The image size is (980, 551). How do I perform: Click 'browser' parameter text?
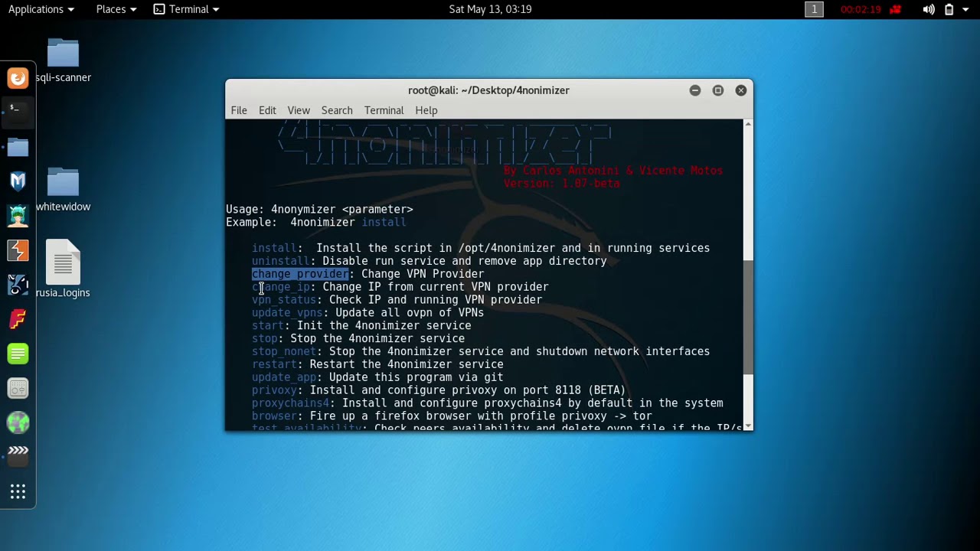point(274,416)
